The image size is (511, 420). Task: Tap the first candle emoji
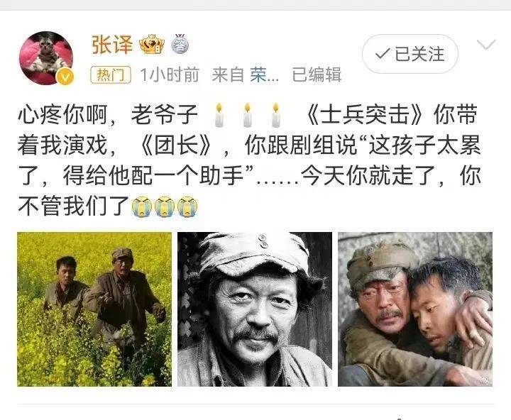pos(219,116)
